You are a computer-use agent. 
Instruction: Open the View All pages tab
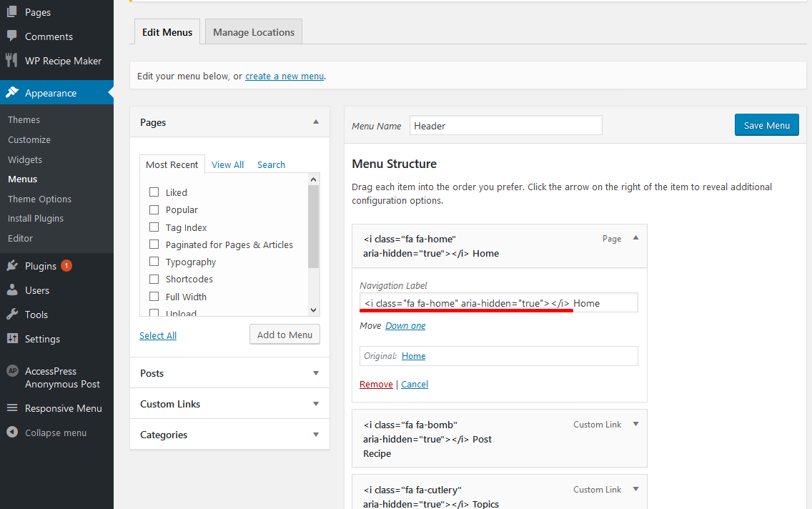coord(227,164)
